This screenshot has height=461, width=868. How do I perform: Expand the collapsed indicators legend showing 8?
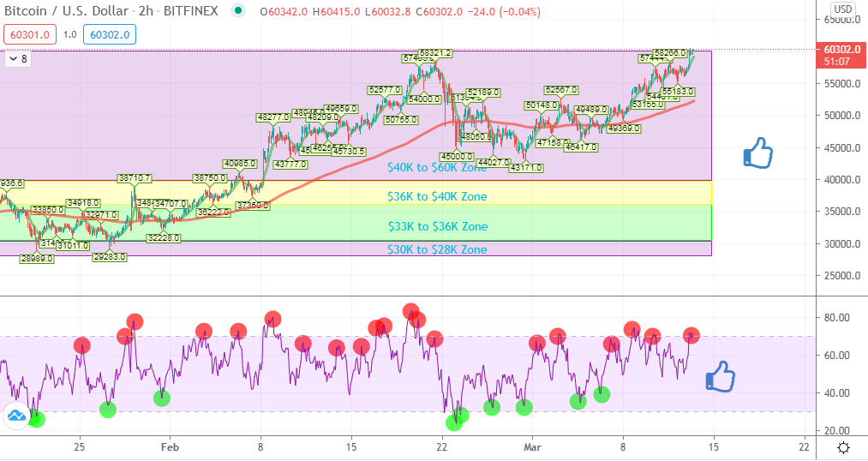[18, 58]
